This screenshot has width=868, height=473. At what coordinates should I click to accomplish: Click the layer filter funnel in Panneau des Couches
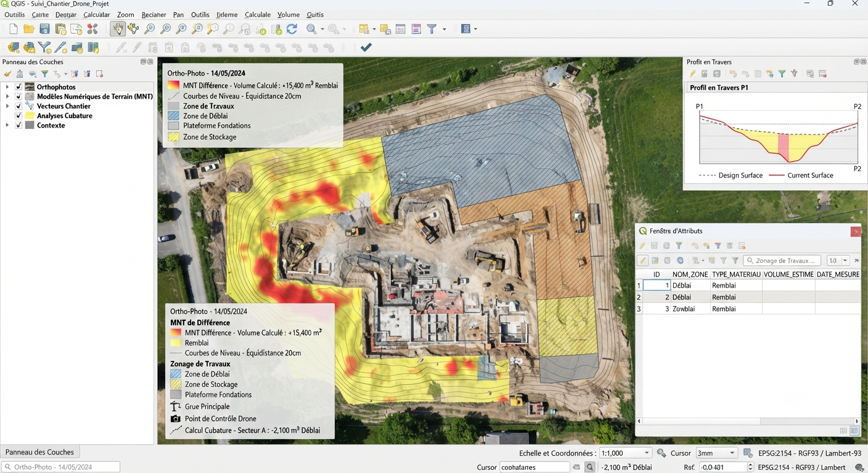pos(44,74)
